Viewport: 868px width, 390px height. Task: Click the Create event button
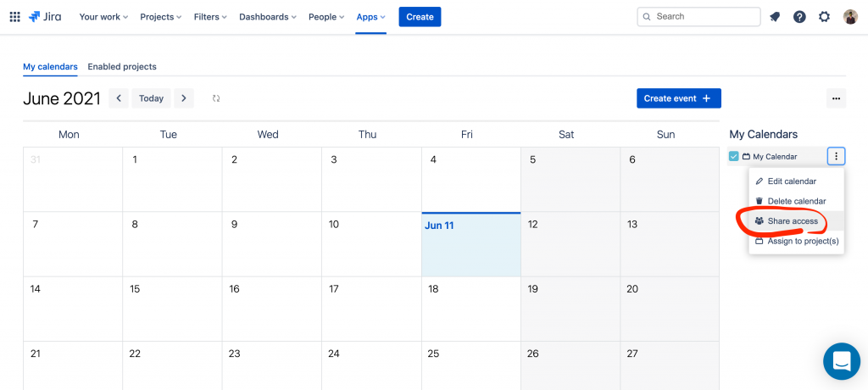point(679,98)
